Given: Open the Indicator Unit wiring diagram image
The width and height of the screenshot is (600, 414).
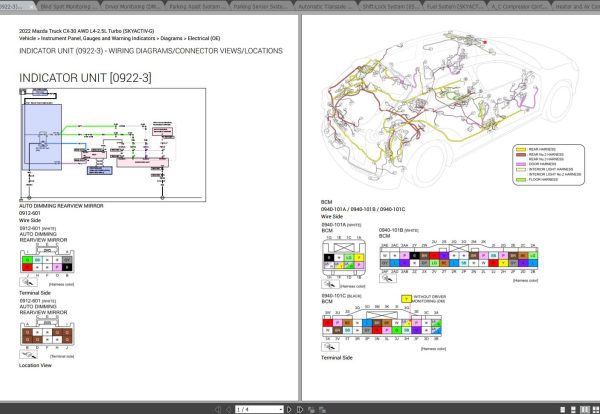Looking at the screenshot, I should pos(112,145).
